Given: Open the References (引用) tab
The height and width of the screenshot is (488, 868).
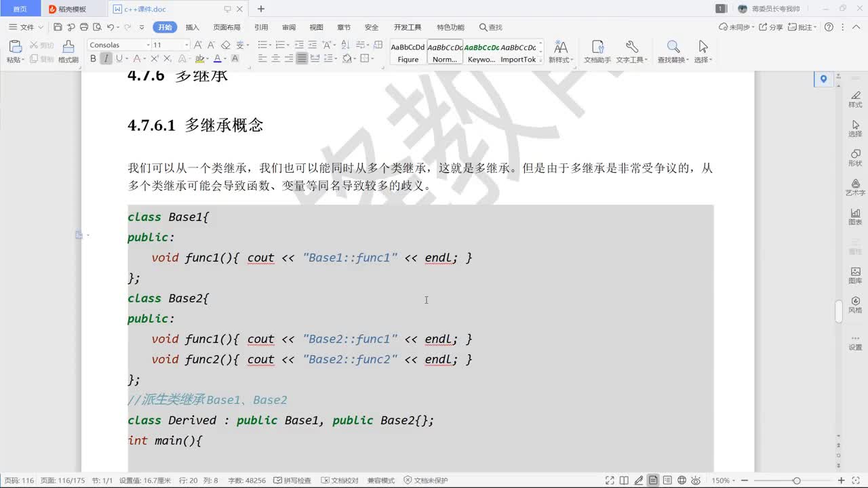Looking at the screenshot, I should (261, 27).
